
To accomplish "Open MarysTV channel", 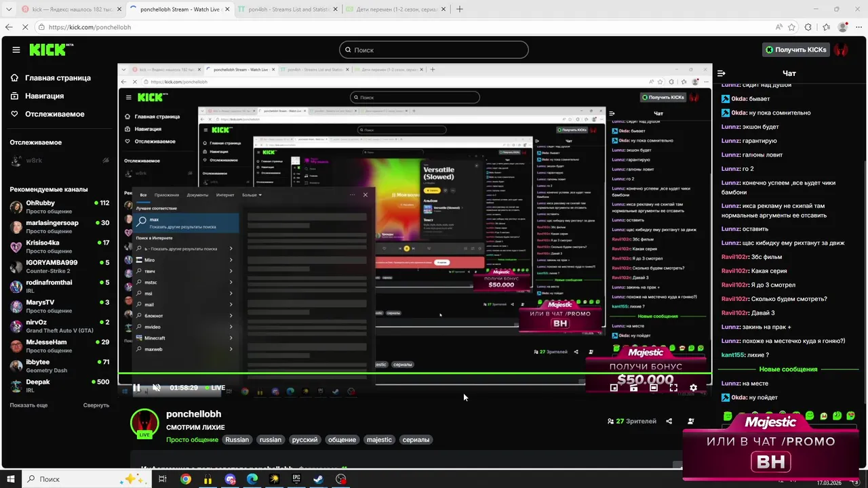I will point(60,306).
